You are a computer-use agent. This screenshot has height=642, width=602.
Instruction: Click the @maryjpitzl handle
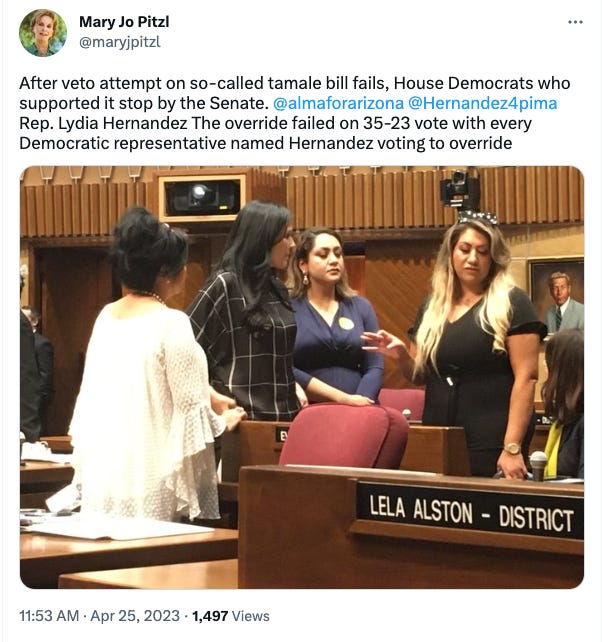tap(119, 42)
